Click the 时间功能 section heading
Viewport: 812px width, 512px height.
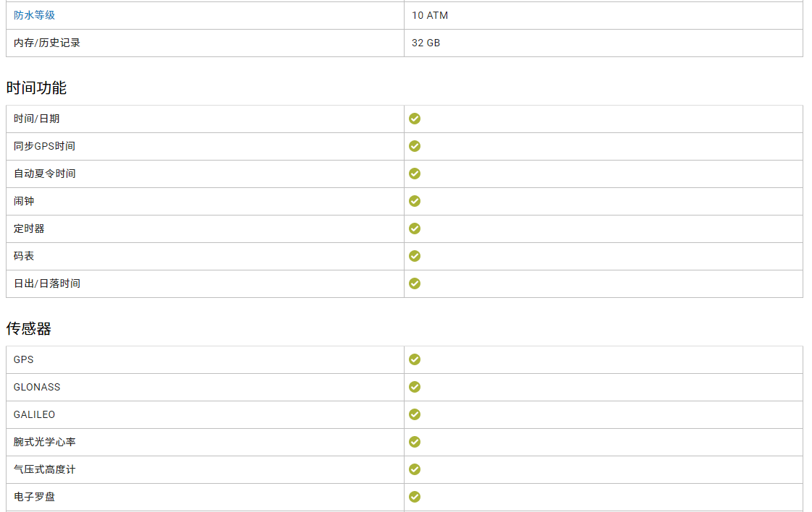click(36, 88)
